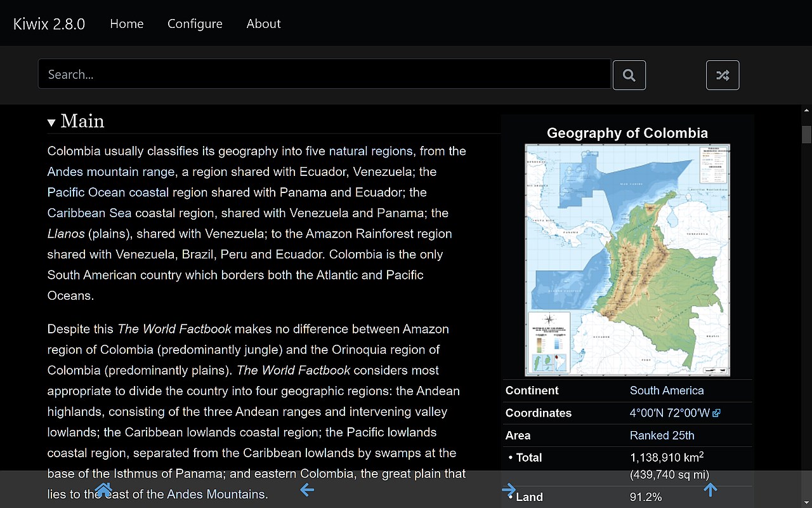Collapse the Main section heading
The image size is (812, 508).
(76, 121)
